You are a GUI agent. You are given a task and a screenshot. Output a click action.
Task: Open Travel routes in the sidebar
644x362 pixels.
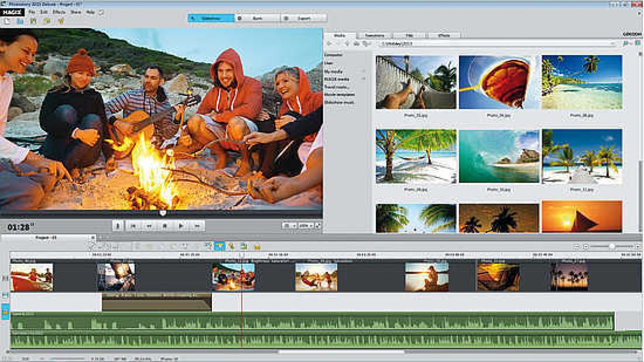(337, 87)
